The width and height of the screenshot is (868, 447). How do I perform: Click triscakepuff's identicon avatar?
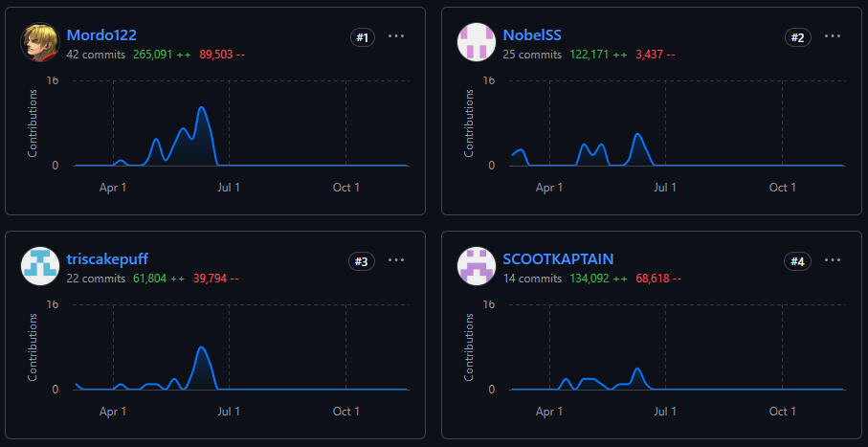40,267
